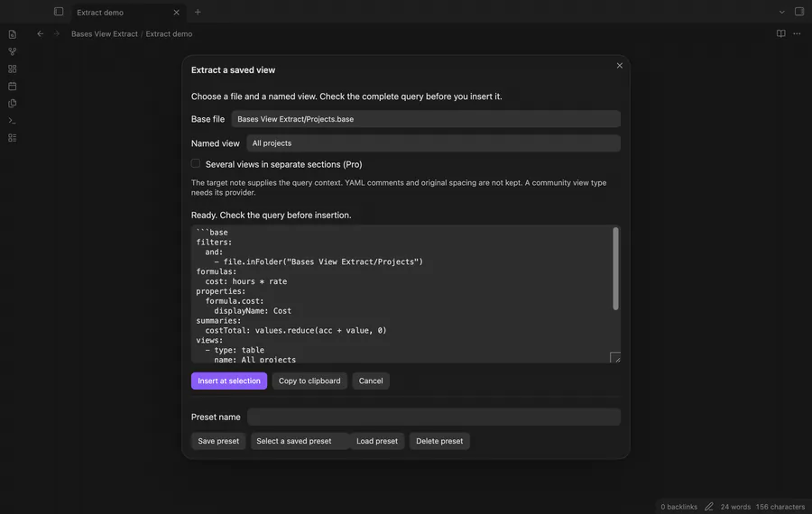The width and height of the screenshot is (812, 514).
Task: Click Copy to clipboard button
Action: pos(309,381)
